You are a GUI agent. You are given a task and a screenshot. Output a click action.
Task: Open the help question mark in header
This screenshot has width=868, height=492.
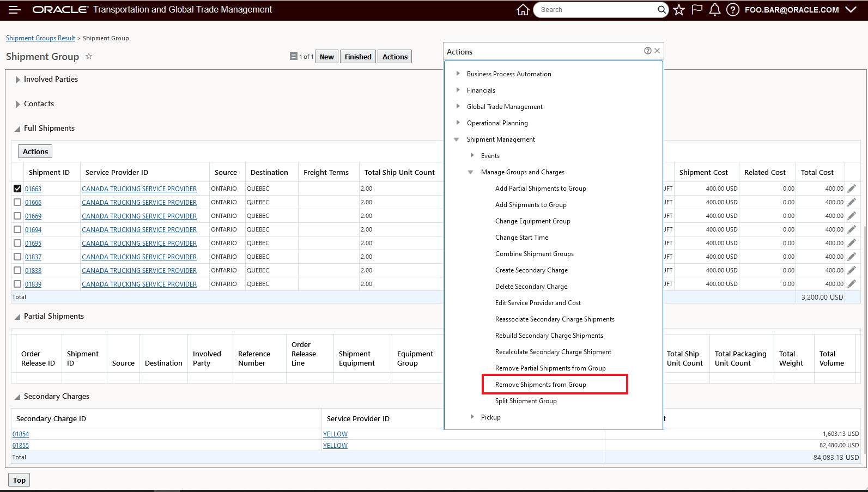tap(733, 10)
